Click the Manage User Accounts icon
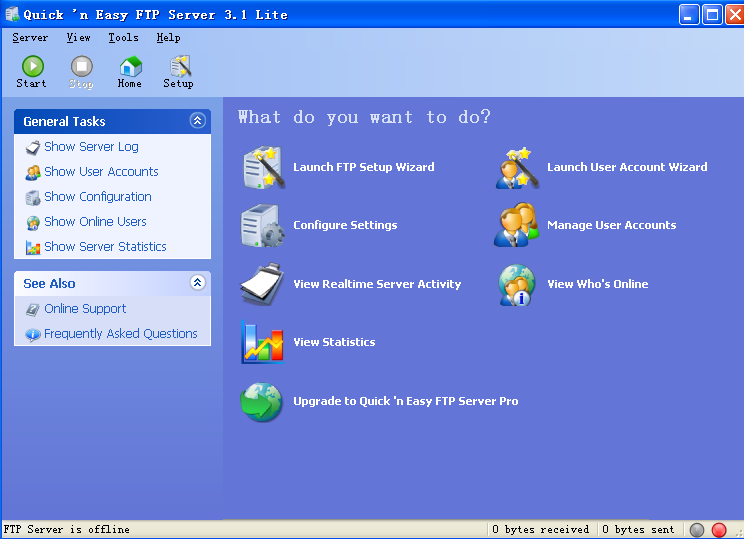This screenshot has height=539, width=744. click(x=517, y=226)
